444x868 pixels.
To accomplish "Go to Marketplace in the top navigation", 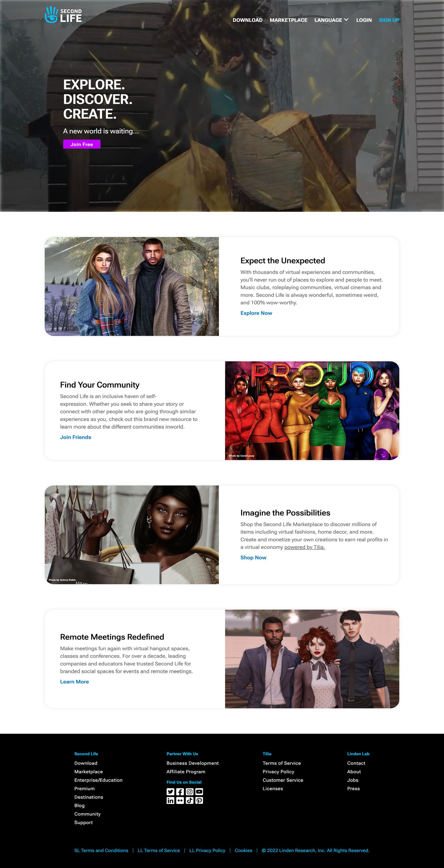I will (x=288, y=20).
